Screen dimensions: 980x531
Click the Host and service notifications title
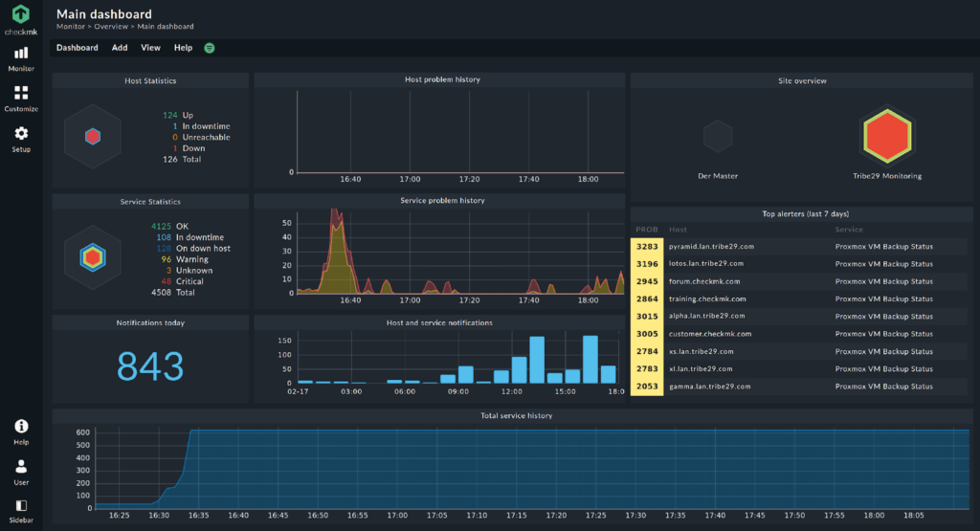[x=439, y=323]
